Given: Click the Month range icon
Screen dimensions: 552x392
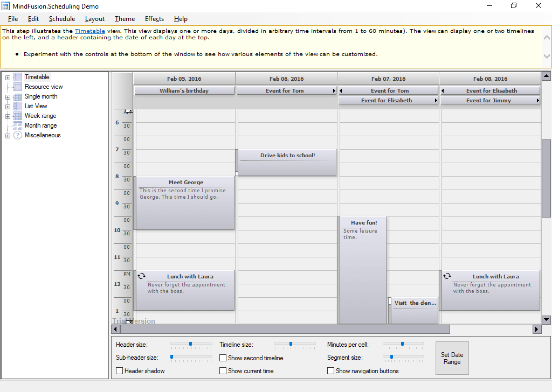Looking at the screenshot, I should [18, 125].
